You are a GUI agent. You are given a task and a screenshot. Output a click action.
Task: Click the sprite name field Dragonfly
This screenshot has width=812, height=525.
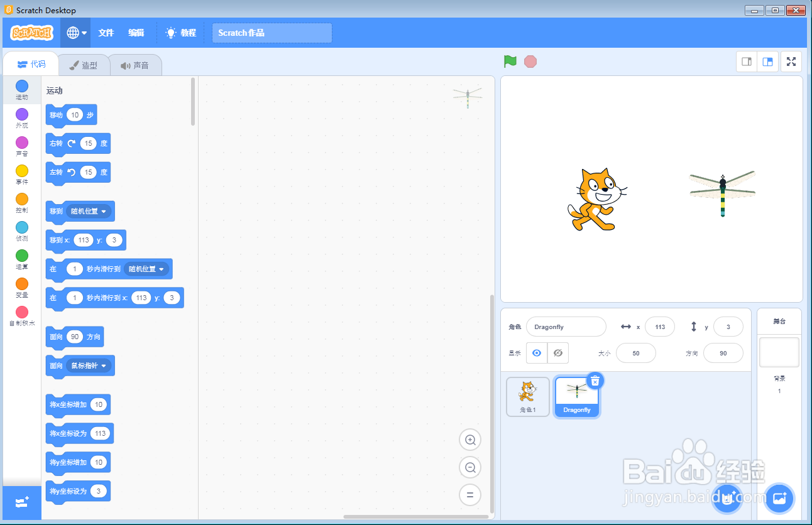(566, 327)
